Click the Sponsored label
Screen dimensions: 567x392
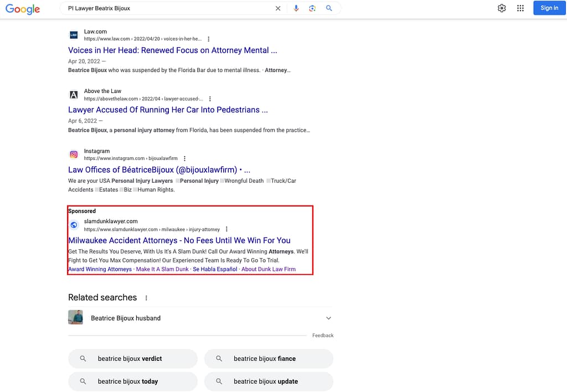(82, 211)
